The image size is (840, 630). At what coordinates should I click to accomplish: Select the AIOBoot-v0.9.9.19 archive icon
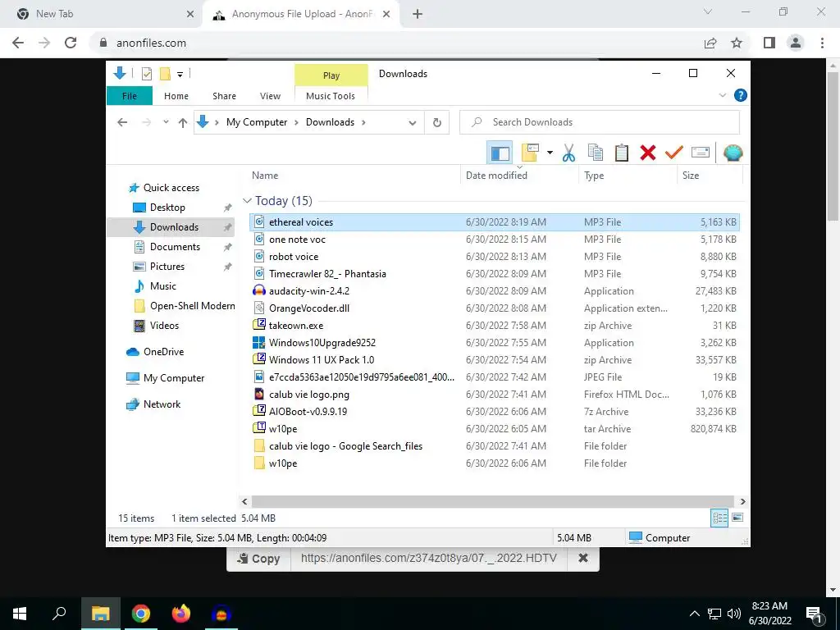259,412
